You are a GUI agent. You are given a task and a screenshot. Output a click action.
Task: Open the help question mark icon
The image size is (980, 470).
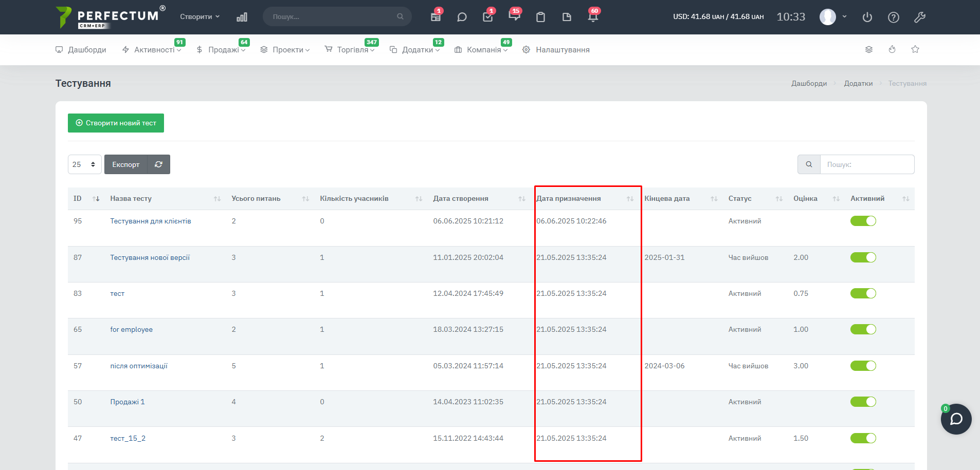tap(893, 17)
